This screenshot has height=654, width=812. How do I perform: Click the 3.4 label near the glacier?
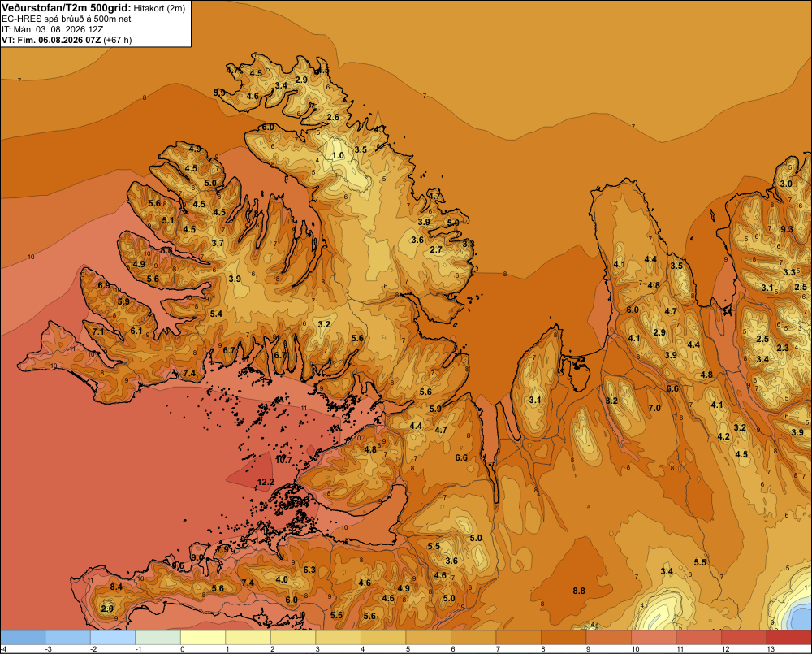[667, 571]
